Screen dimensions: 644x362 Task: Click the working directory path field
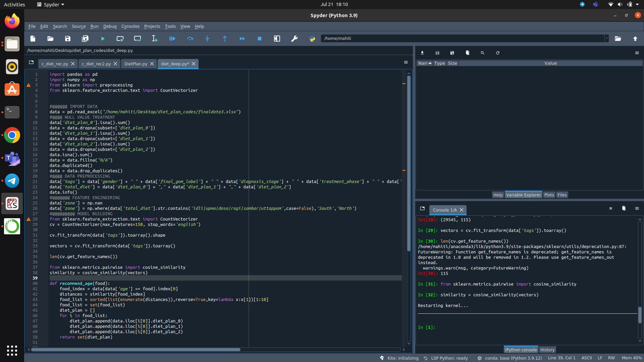(463, 39)
